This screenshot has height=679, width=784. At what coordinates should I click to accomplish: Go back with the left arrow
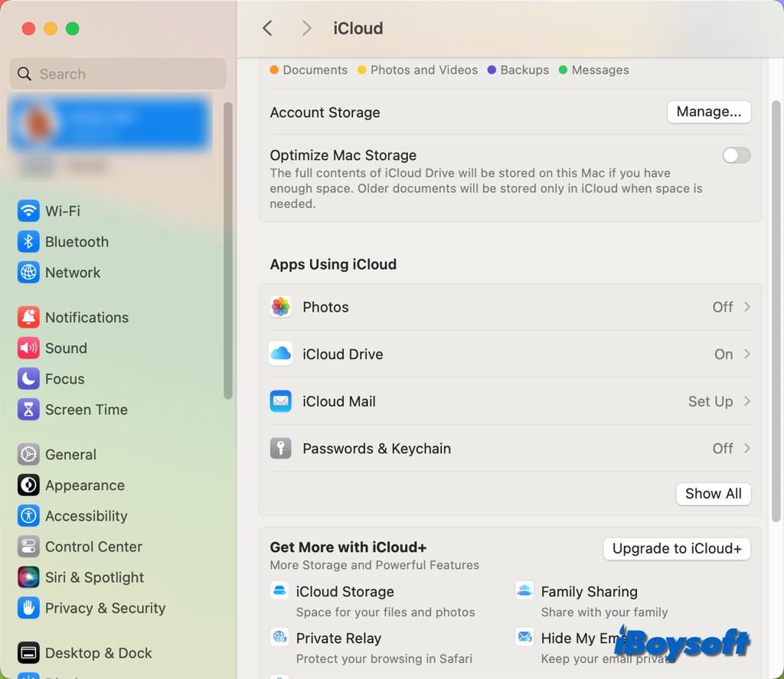click(267, 28)
